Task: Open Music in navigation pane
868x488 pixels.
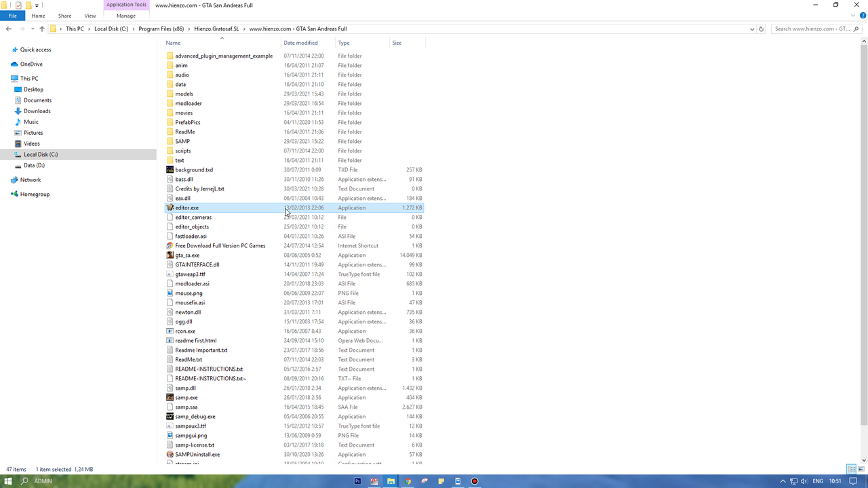Action: 31,122
